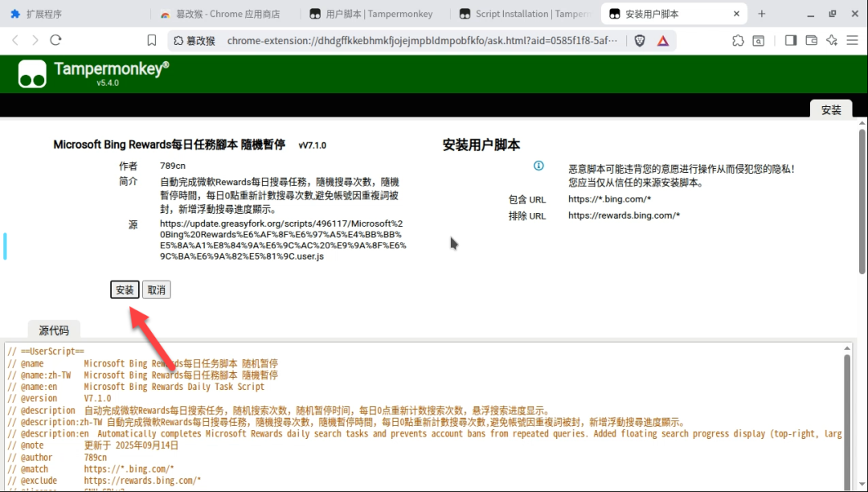Click the 安装用户脚本 heading

(481, 145)
